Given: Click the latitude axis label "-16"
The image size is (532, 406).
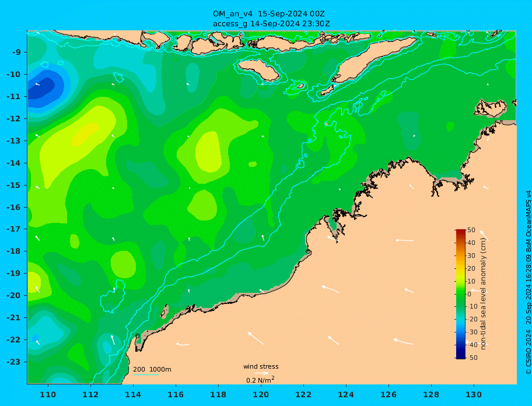Looking at the screenshot, I should (13, 207).
